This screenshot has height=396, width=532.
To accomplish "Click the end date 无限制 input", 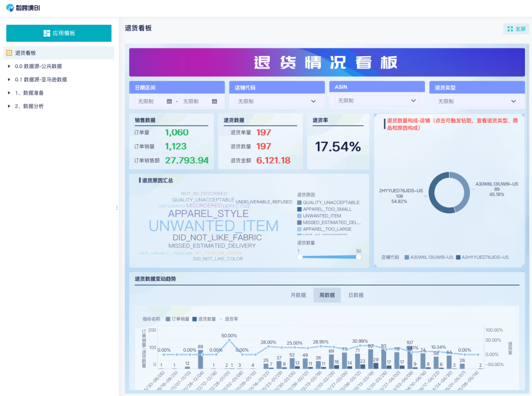I will pos(199,101).
